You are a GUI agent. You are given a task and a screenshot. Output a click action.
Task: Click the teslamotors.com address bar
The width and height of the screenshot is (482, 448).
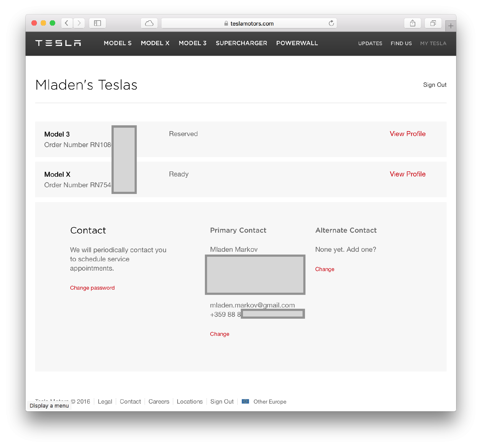click(249, 23)
